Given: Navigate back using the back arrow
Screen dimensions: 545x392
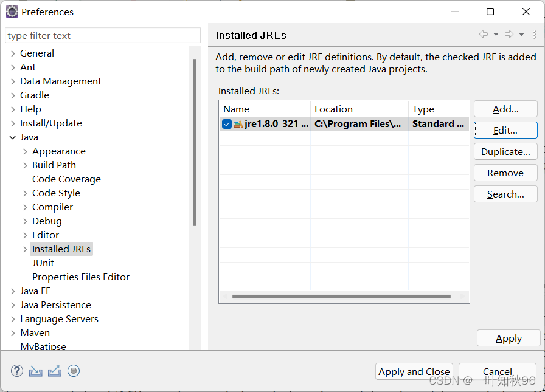Looking at the screenshot, I should coord(484,35).
